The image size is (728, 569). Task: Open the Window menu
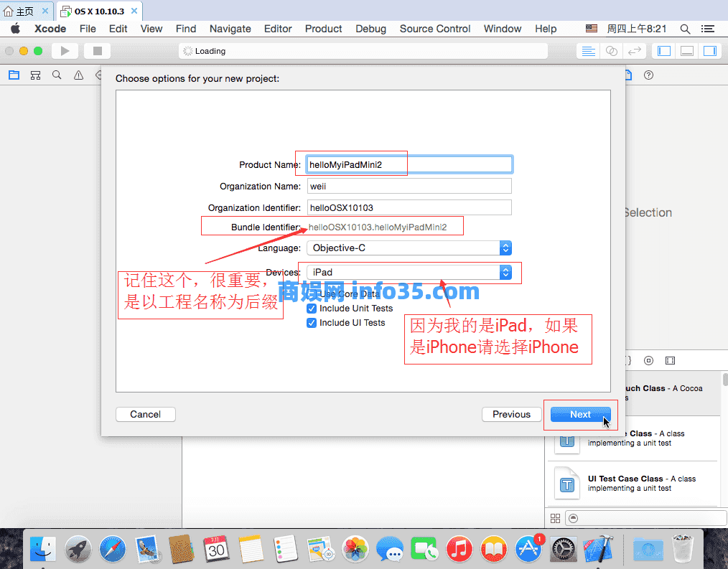503,29
